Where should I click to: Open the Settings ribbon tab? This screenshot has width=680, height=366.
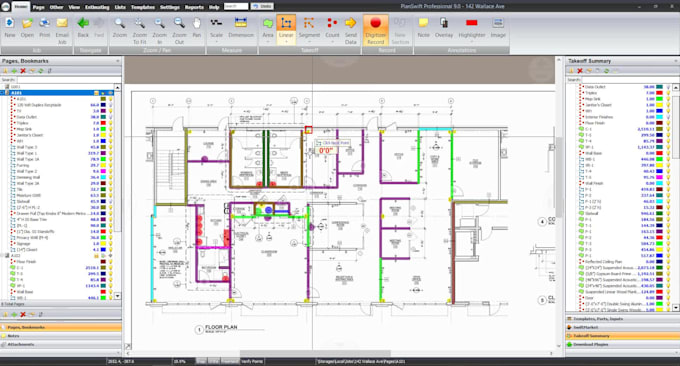click(x=170, y=7)
